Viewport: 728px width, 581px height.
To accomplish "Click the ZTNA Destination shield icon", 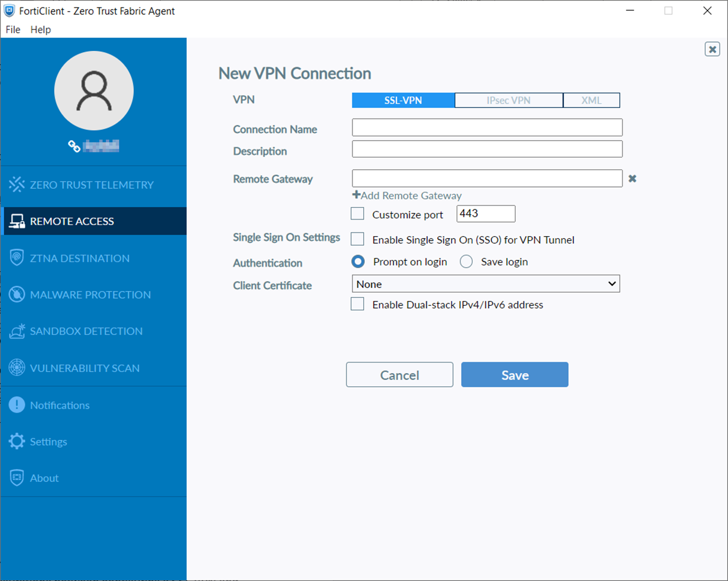I will [16, 258].
